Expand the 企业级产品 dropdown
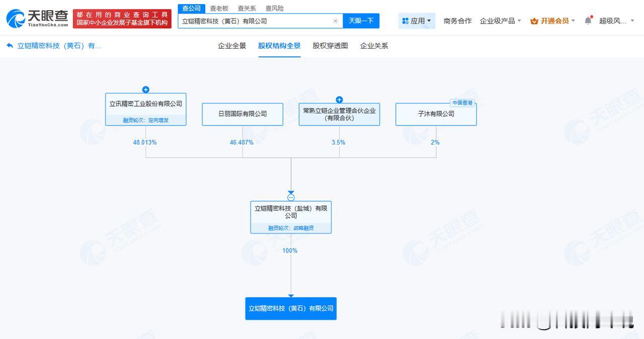This screenshot has height=339, width=644. [500, 21]
